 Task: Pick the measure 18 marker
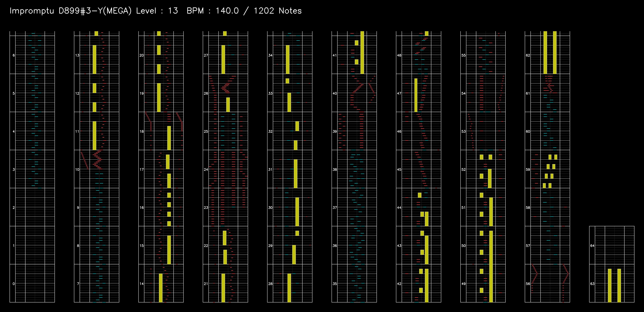coord(141,131)
